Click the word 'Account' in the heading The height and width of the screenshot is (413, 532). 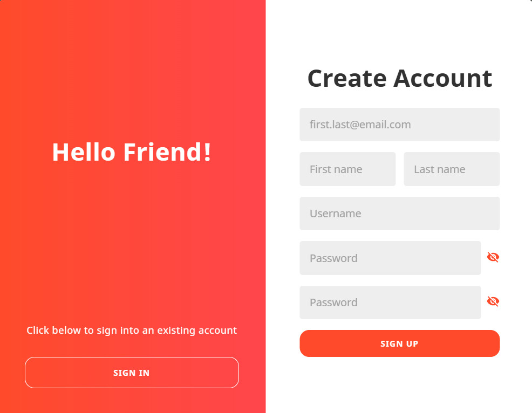tap(442, 78)
